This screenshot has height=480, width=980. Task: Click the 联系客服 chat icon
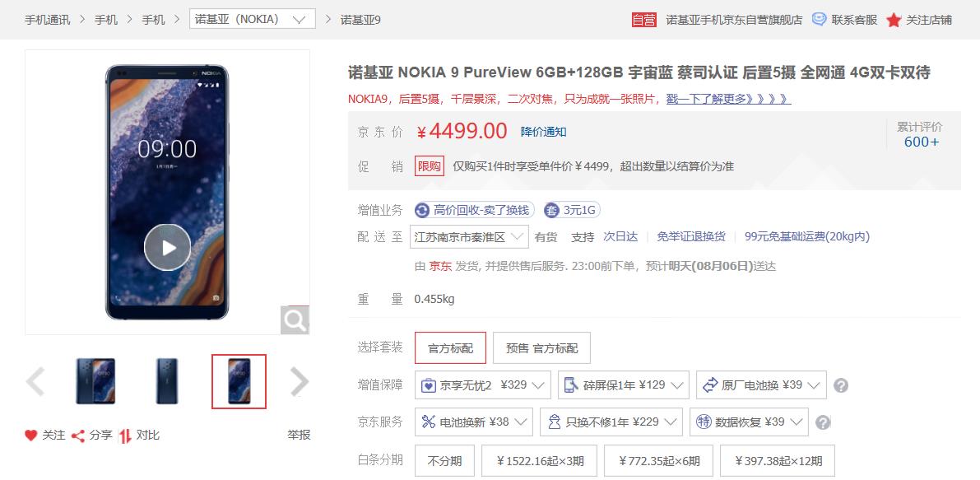coord(819,20)
